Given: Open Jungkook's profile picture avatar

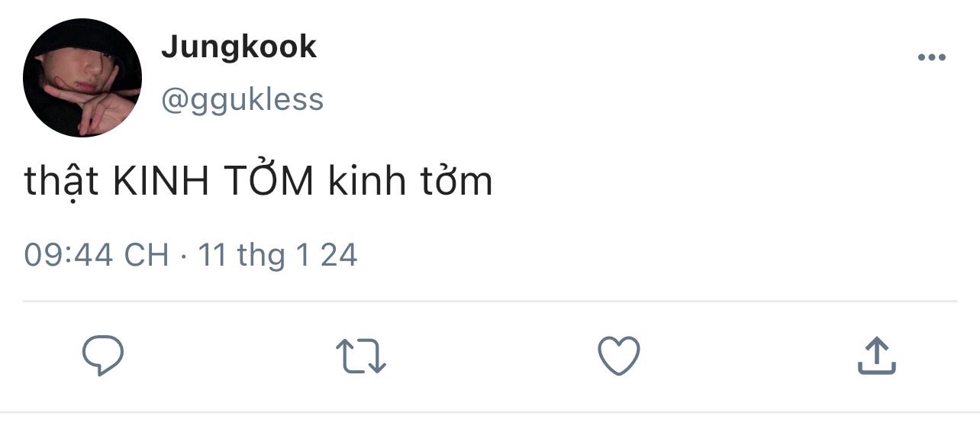Looking at the screenshot, I should 82,78.
